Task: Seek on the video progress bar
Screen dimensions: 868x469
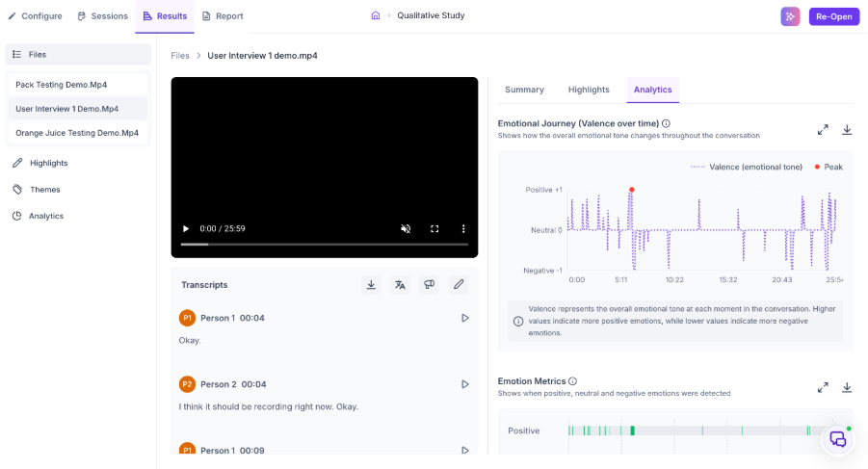Action: [325, 244]
